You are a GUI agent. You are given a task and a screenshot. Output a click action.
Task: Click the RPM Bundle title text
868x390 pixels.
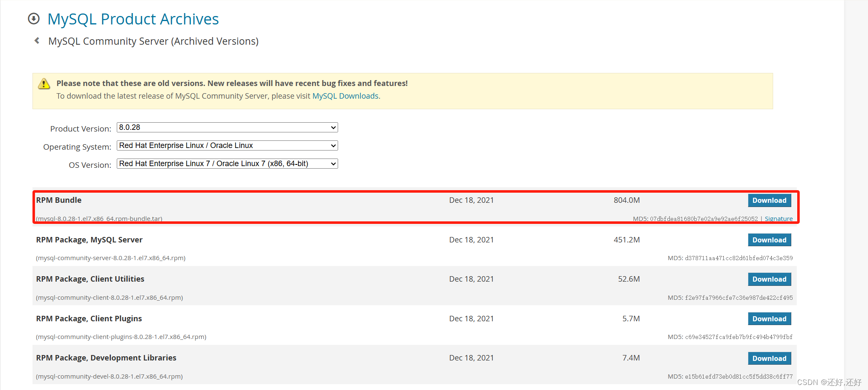[x=59, y=200]
